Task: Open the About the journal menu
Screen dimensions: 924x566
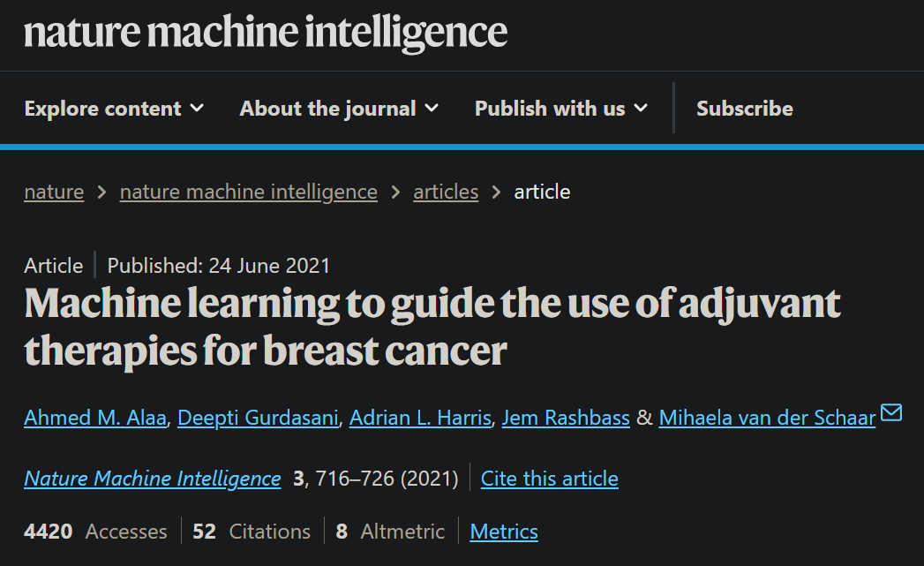Action: (339, 109)
